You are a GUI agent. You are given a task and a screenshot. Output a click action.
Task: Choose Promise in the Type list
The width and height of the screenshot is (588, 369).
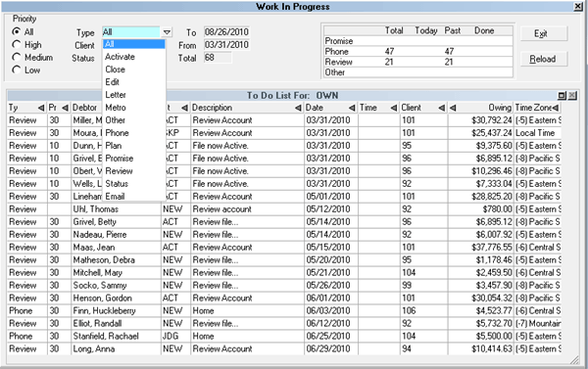coord(134,159)
